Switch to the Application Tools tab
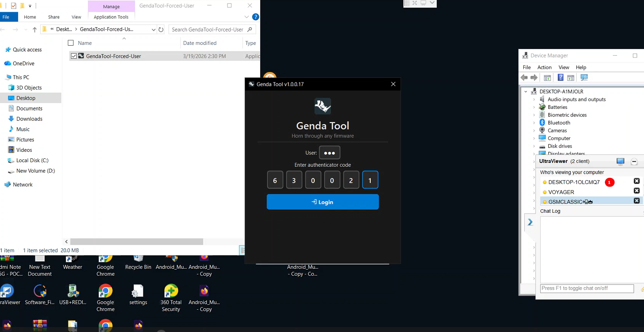The width and height of the screenshot is (644, 332). [111, 17]
